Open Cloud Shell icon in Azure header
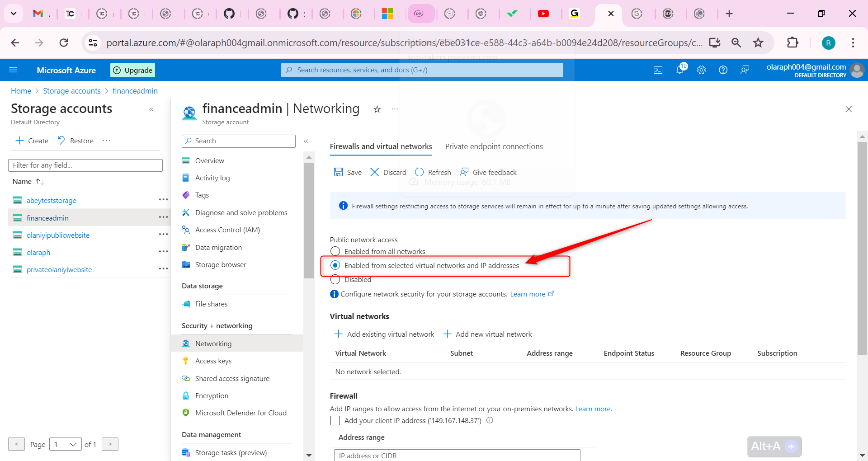 point(658,70)
